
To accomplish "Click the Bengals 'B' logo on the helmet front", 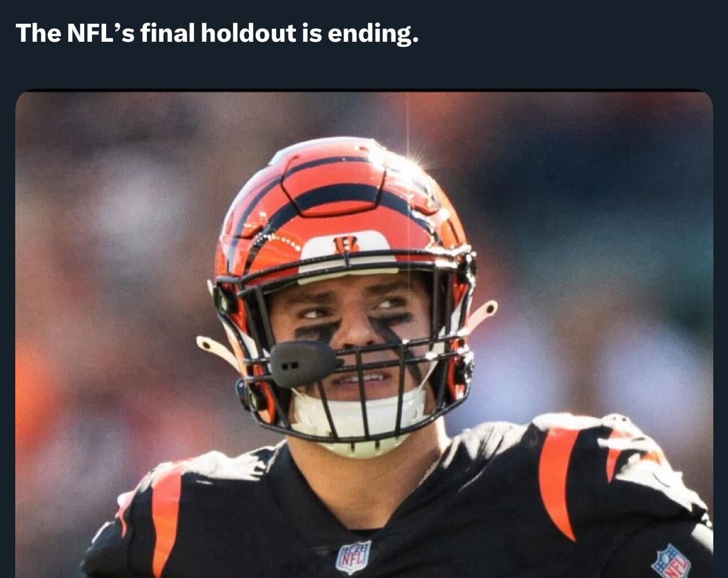I will (x=346, y=244).
